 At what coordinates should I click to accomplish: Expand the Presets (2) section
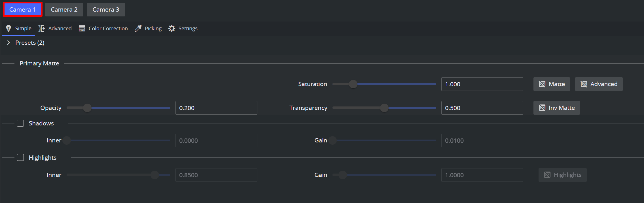point(9,43)
